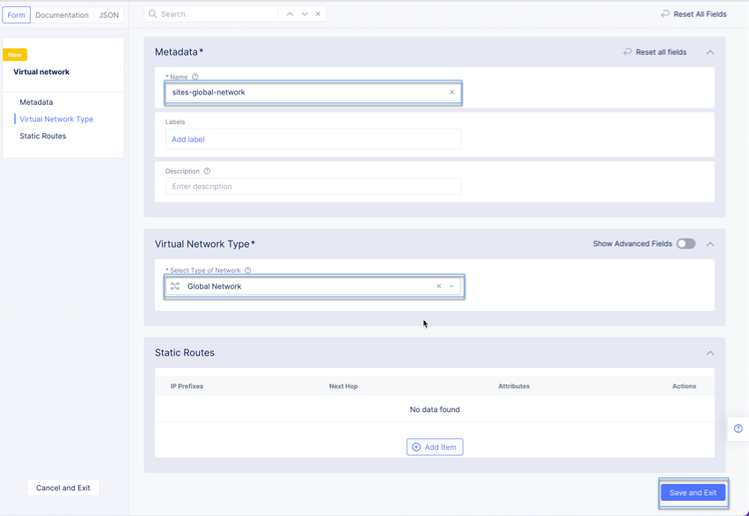
Task: Go to next search result arrow
Action: [x=305, y=15]
